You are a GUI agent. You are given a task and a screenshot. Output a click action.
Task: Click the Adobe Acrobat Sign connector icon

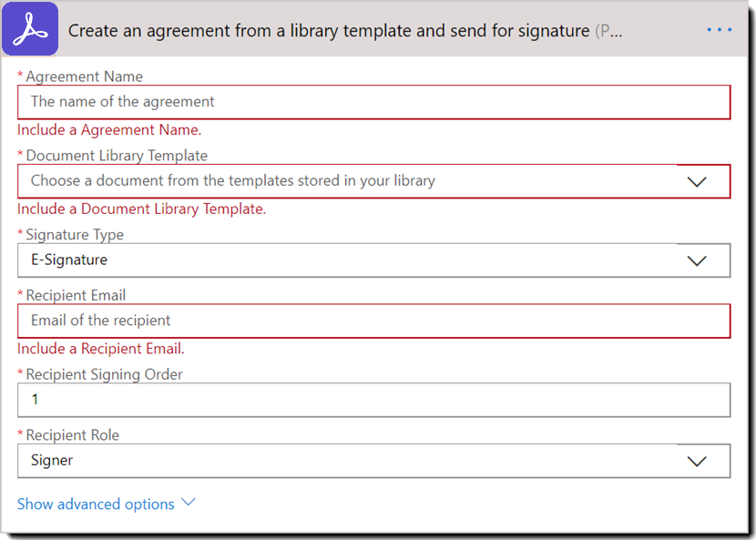pyautogui.click(x=30, y=29)
